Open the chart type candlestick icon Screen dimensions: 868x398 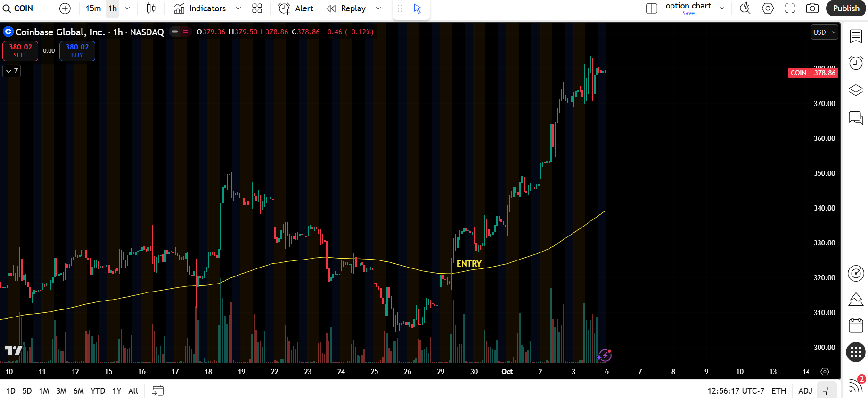click(x=151, y=8)
